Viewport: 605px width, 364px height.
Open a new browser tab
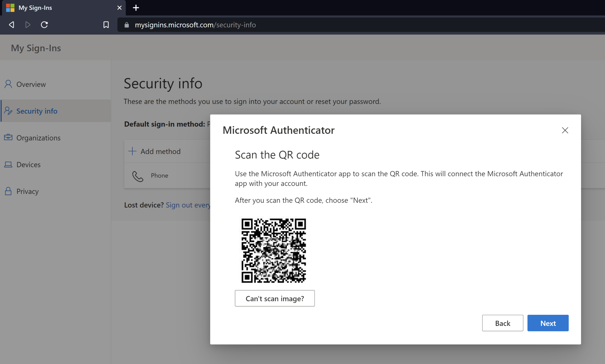(136, 8)
